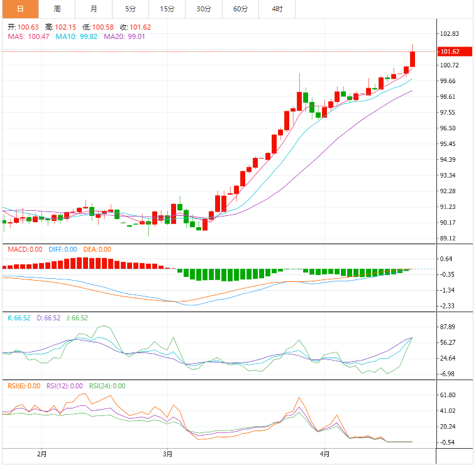476x467 pixels.
Task: Open the 4时 timeframe tab
Action: coord(277,9)
